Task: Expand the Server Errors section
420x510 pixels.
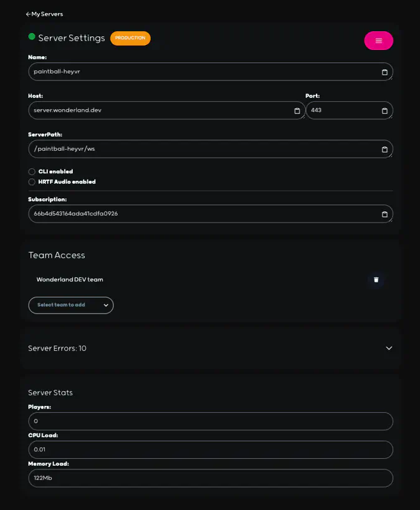Action: [389, 348]
